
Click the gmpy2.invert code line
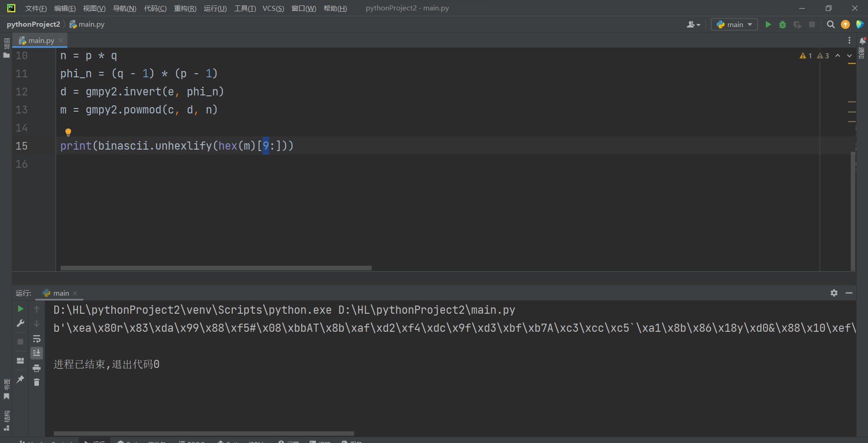tap(142, 92)
